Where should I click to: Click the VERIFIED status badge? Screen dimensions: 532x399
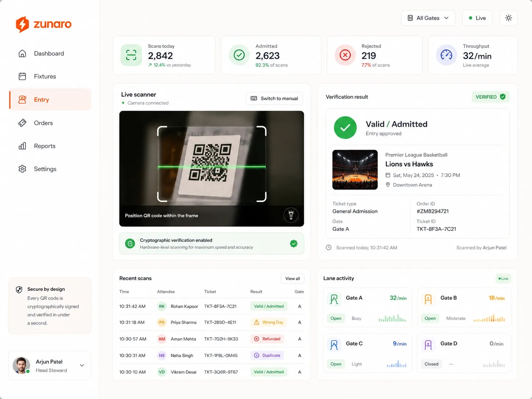490,97
